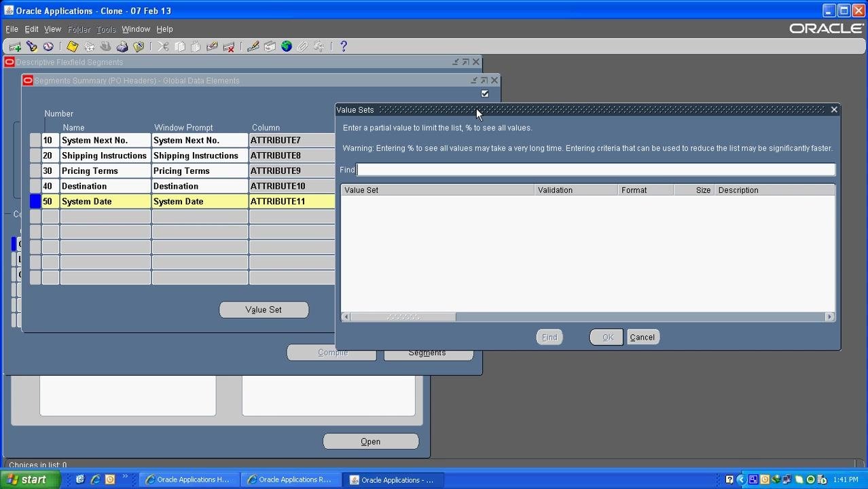The height and width of the screenshot is (489, 868).
Task: Close the Value Sets dialog with its X
Action: 834,109
